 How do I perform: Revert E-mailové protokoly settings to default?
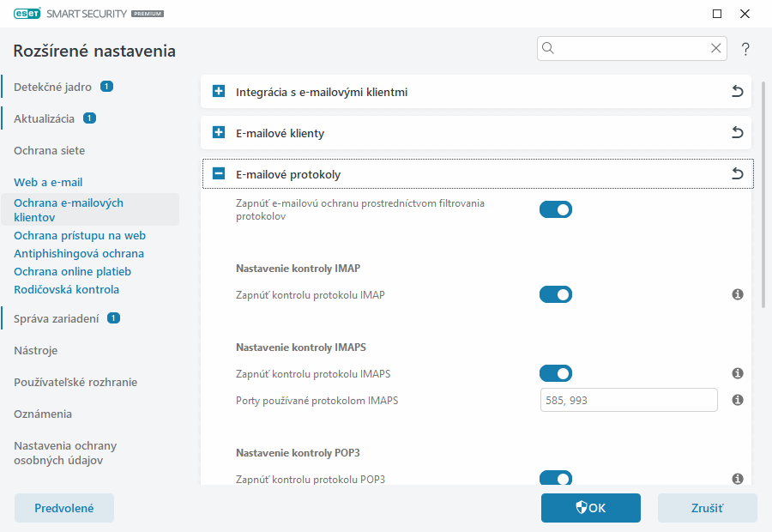[737, 174]
